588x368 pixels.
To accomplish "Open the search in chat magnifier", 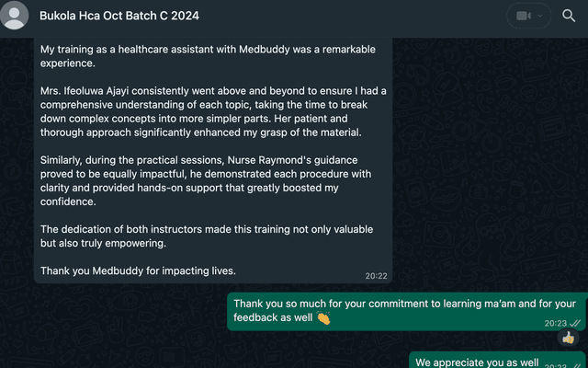I will coord(569,16).
